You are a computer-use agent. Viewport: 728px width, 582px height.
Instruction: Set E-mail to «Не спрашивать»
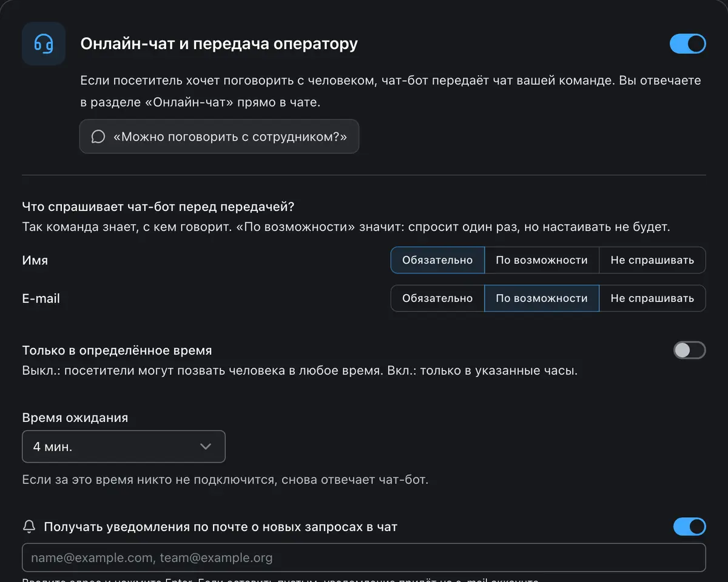(x=652, y=298)
